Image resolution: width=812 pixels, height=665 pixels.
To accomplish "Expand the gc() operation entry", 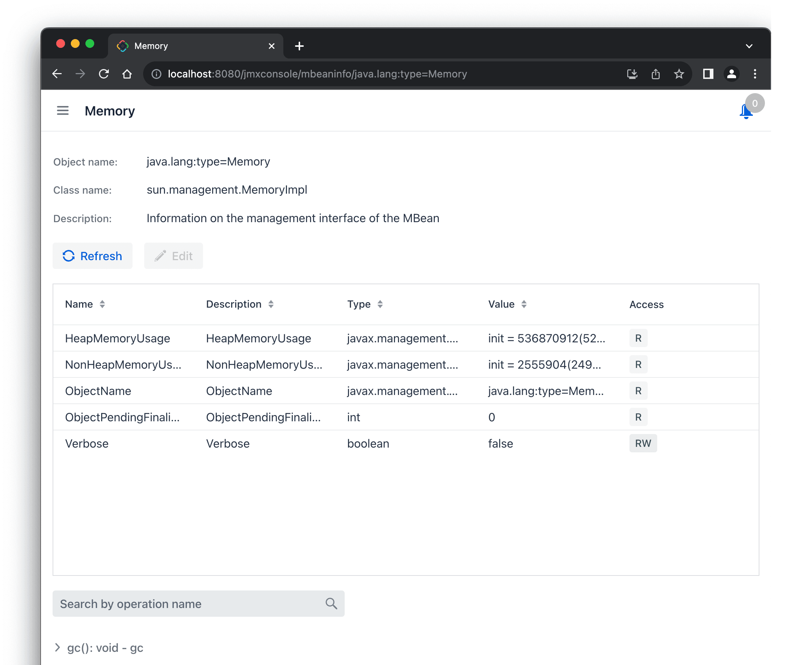I will pos(58,647).
